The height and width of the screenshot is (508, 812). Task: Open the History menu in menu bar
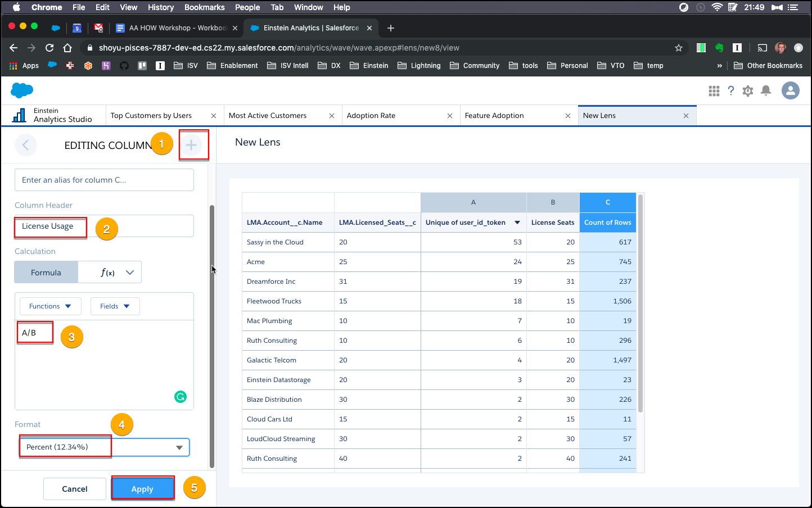161,7
